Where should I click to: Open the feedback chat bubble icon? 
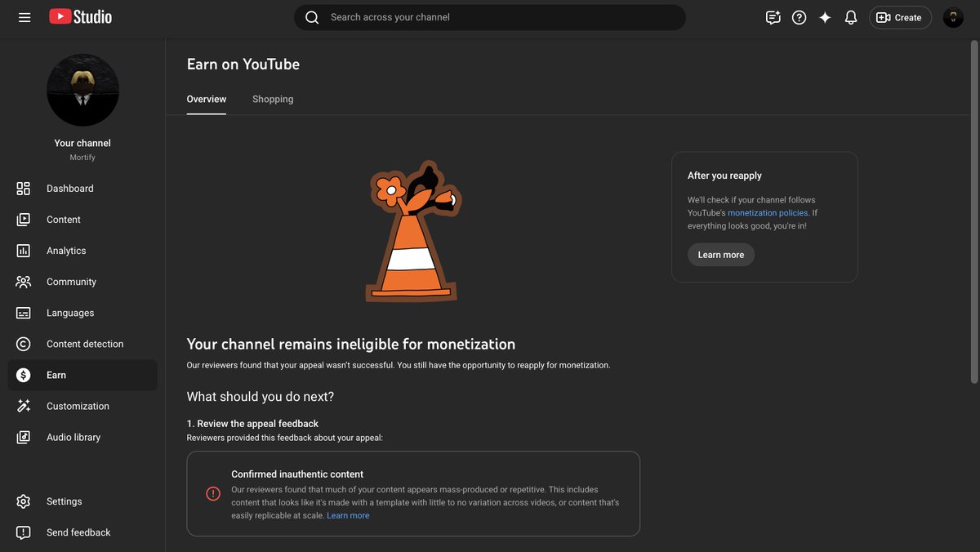click(773, 17)
